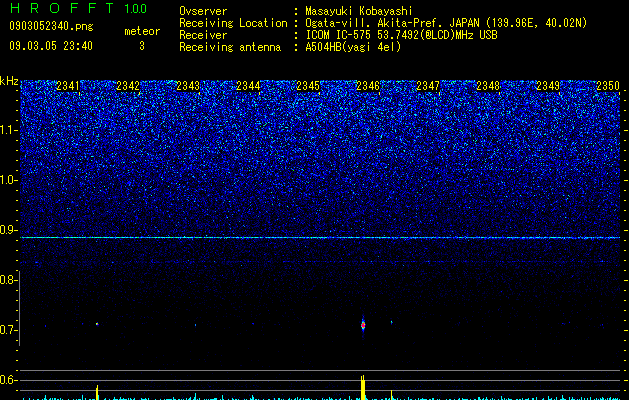Select the 2347 time marker

(428, 86)
